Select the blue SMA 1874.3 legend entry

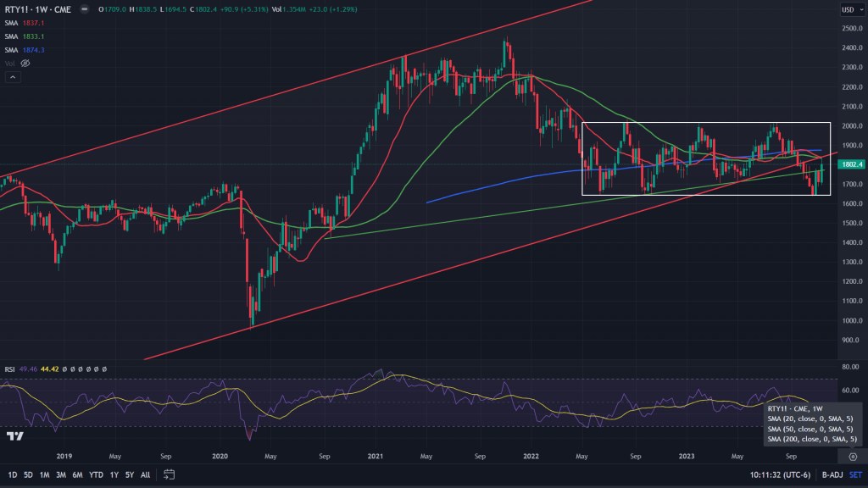[24, 50]
